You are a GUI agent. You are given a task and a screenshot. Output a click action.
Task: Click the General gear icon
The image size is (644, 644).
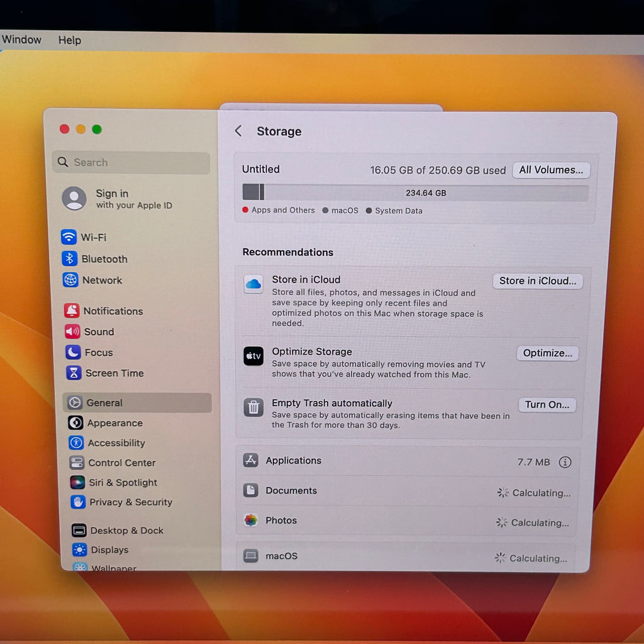click(x=75, y=402)
